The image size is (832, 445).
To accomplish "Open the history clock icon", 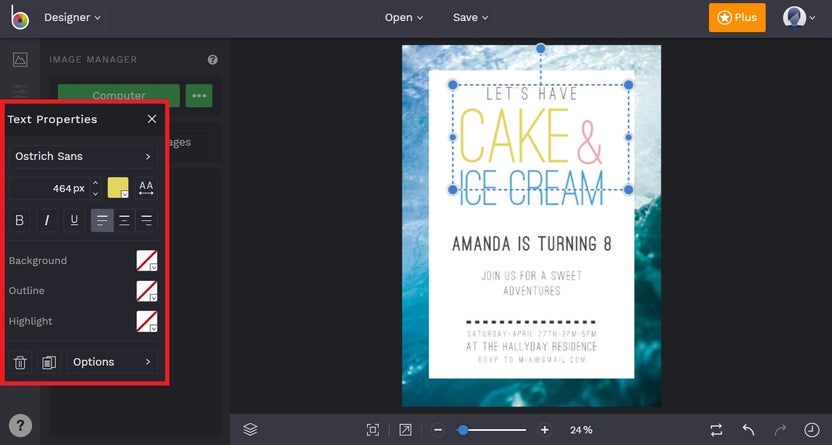I will point(811,430).
